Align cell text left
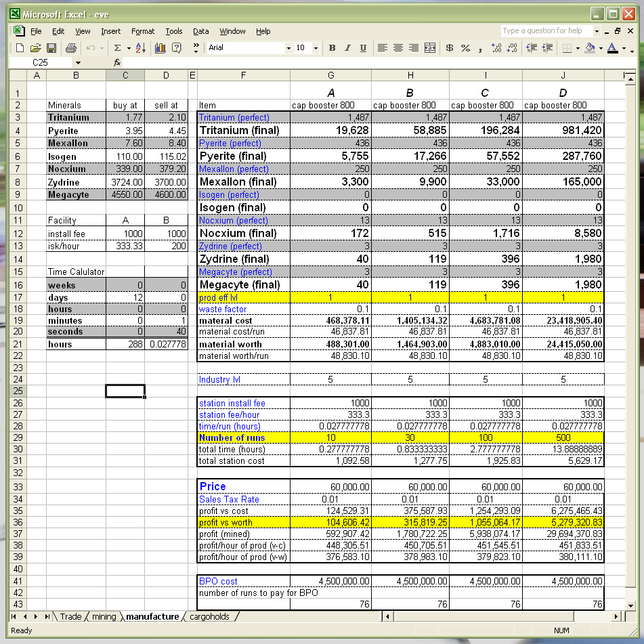The height and width of the screenshot is (644, 644). point(382,48)
